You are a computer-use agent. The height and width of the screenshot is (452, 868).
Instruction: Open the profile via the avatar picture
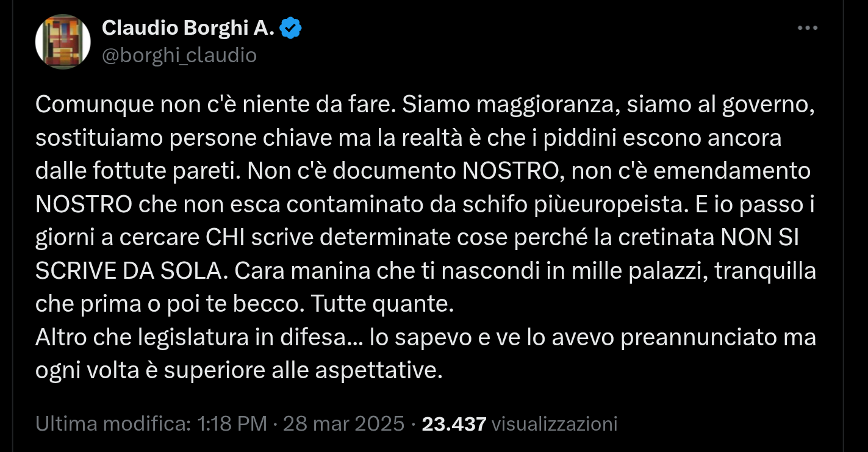(63, 41)
